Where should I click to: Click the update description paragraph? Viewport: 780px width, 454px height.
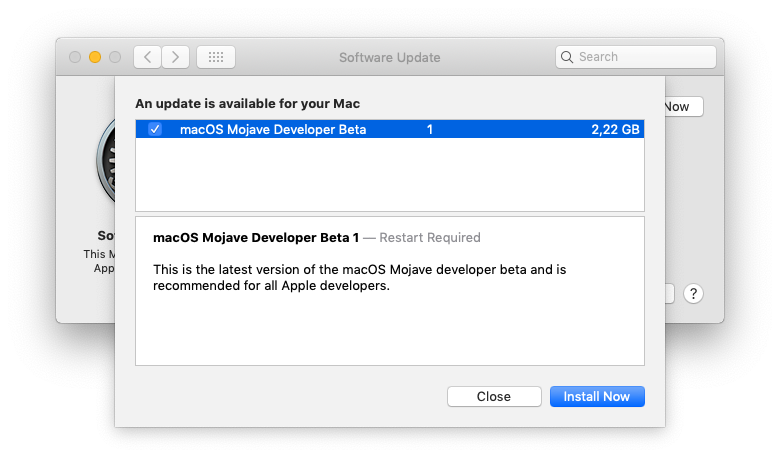point(360,277)
